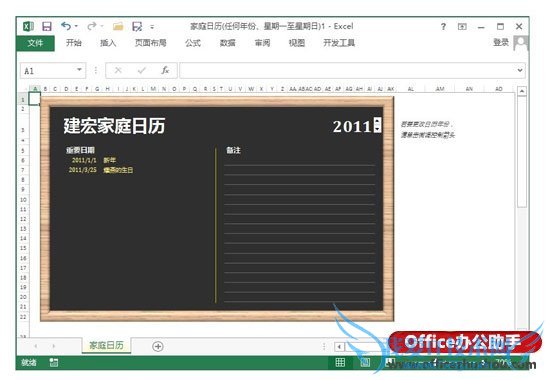Open the 页面布局 ribbon tab
This screenshot has height=380, width=550.
150,43
